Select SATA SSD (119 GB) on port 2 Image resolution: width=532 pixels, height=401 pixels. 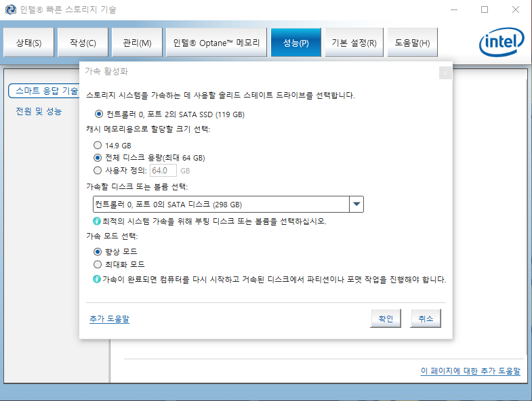point(99,114)
